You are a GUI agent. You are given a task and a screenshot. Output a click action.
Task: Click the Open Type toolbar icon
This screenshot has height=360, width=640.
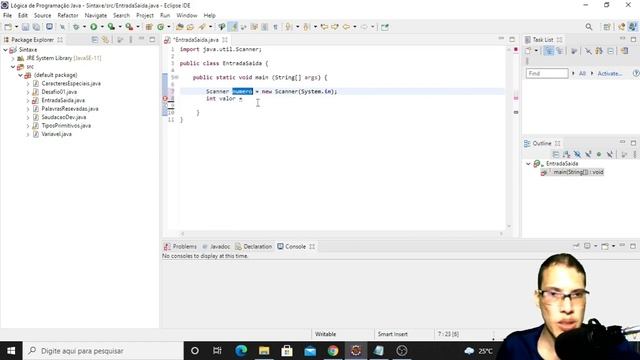[180, 27]
